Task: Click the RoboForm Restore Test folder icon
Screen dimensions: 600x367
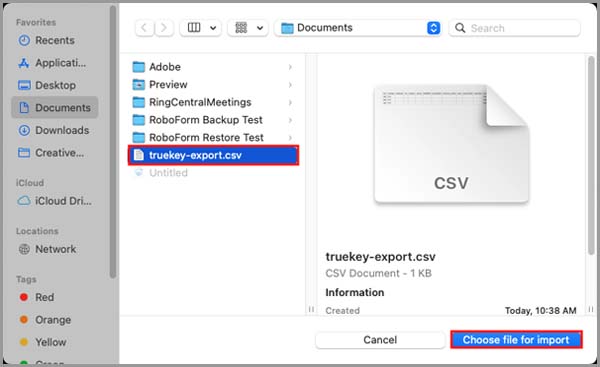Action: [x=139, y=137]
